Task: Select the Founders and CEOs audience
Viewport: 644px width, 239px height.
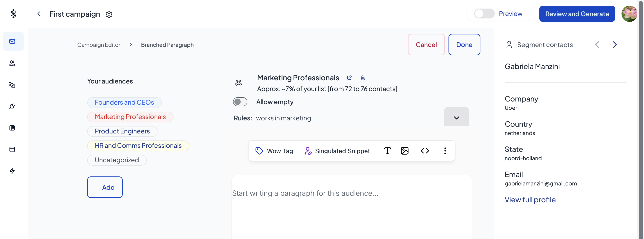Action: coord(124,102)
